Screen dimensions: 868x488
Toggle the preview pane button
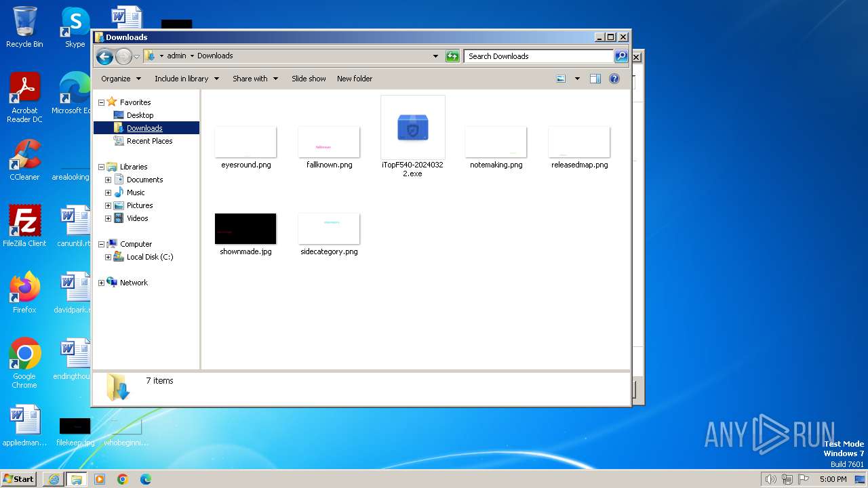click(595, 79)
